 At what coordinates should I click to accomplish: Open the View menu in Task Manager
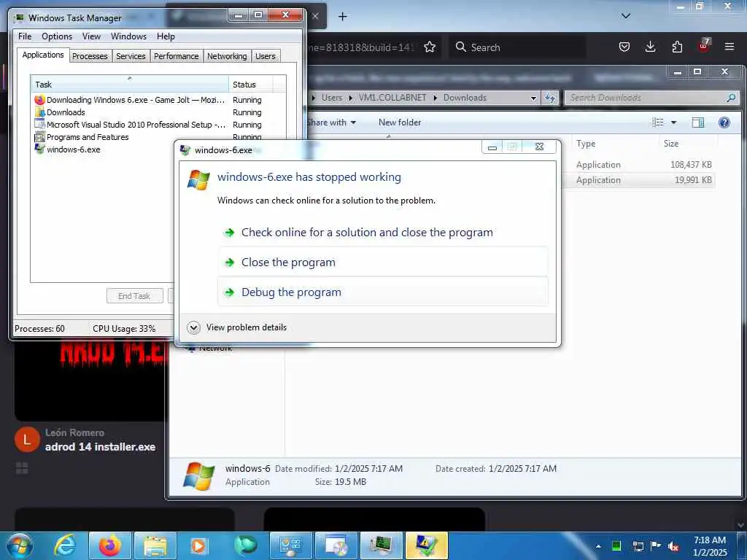click(x=91, y=36)
